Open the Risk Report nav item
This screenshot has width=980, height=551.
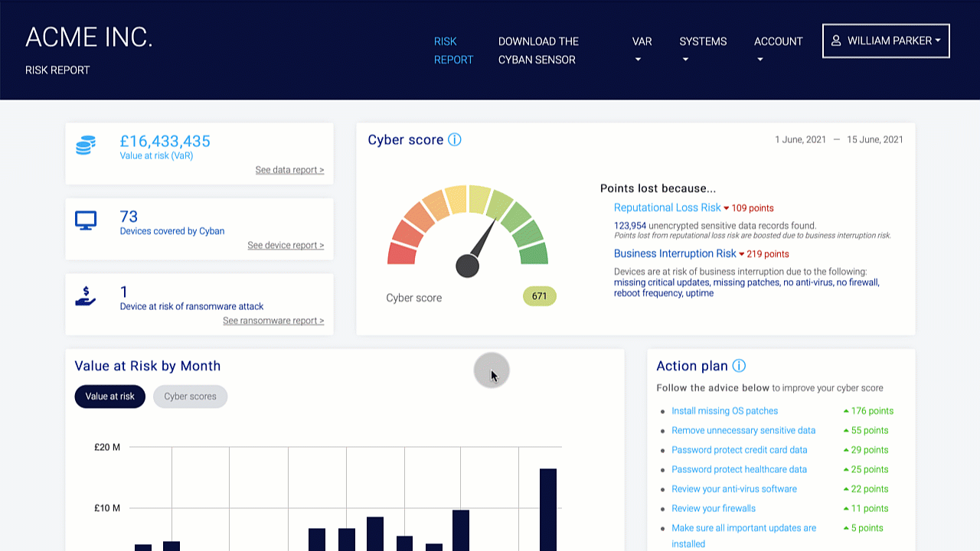pyautogui.click(x=454, y=51)
